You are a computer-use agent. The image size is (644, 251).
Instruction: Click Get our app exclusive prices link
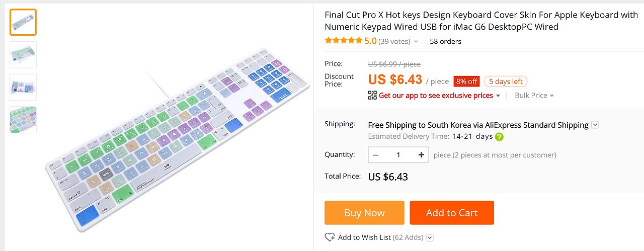click(436, 95)
